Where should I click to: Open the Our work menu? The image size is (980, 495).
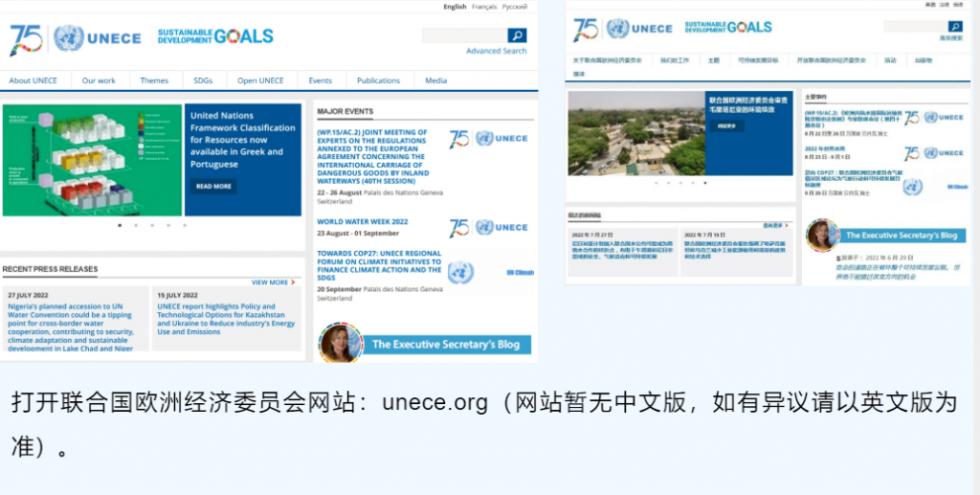[99, 80]
